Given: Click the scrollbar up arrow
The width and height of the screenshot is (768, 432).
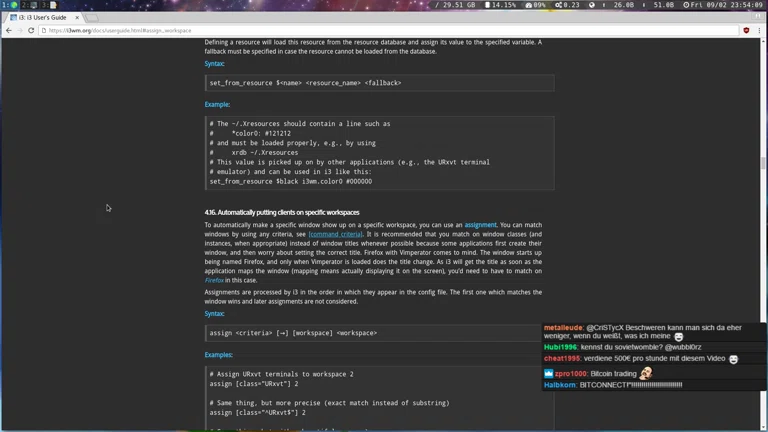Looking at the screenshot, I should tap(763, 41).
